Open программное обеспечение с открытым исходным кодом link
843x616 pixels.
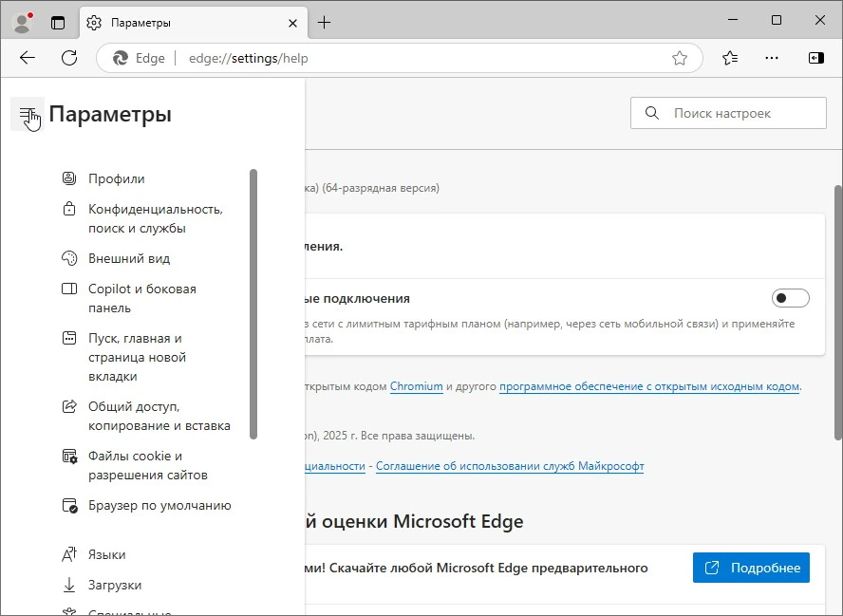[649, 386]
